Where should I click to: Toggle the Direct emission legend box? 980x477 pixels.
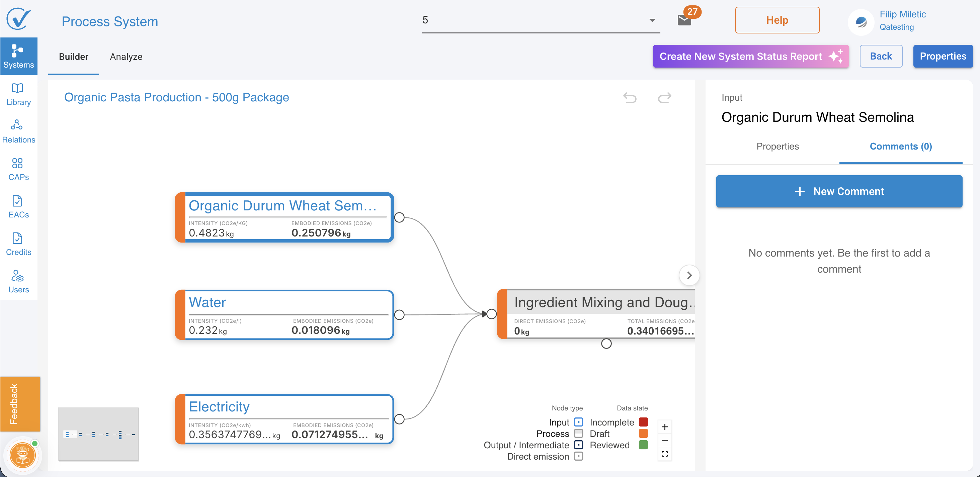pyautogui.click(x=578, y=457)
